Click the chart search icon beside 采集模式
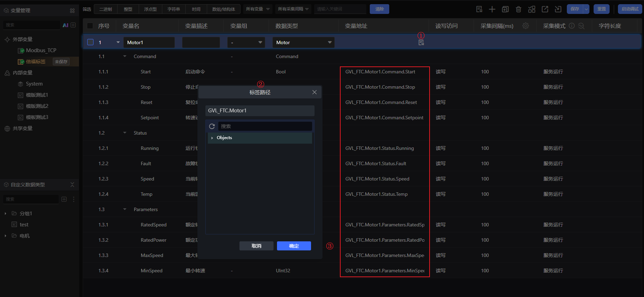The width and height of the screenshot is (644, 297). (x=581, y=26)
